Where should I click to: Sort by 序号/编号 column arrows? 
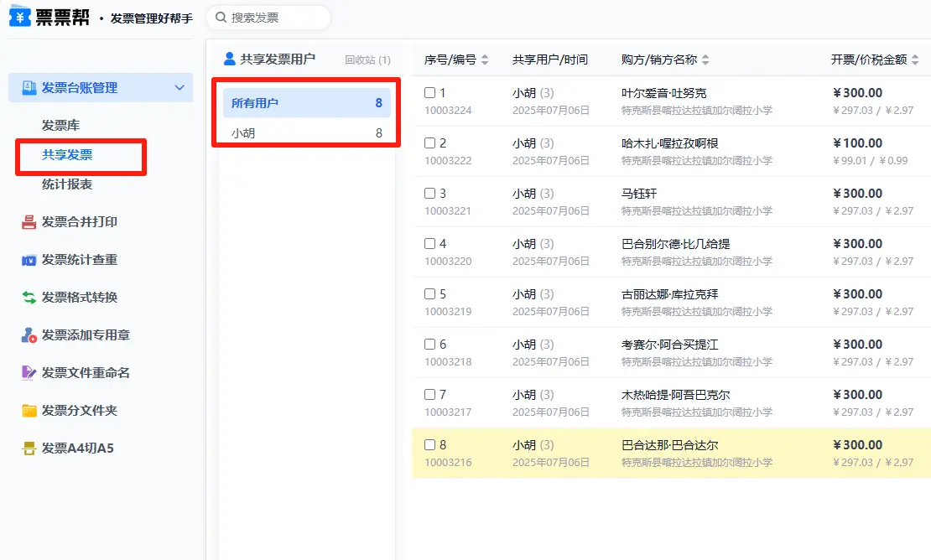(485, 60)
